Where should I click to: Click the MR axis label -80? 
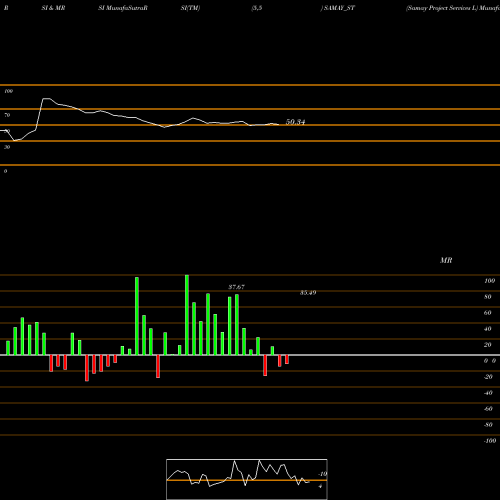tap(488, 425)
